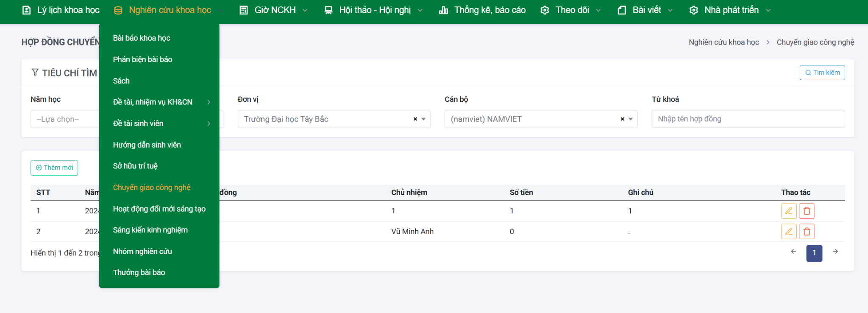Open the Đơn vị dropdown arrow
The image size is (868, 313).
pos(423,119)
